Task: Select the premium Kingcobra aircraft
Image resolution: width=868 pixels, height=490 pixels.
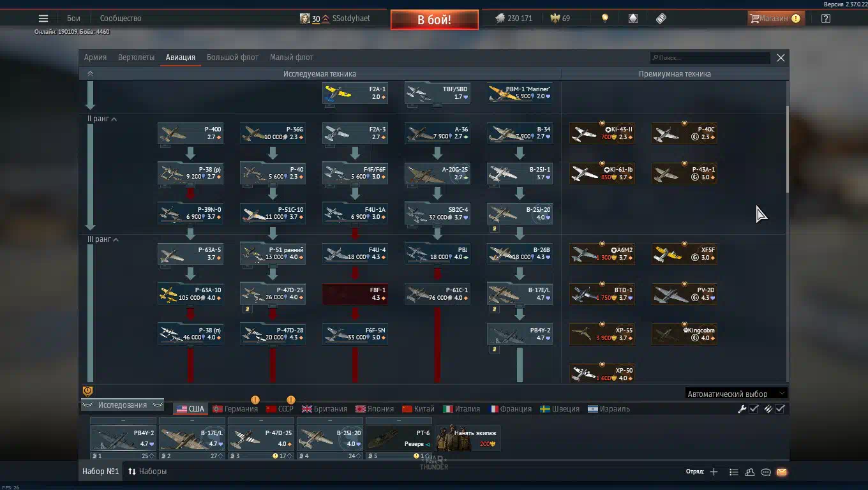Action: 684,334
